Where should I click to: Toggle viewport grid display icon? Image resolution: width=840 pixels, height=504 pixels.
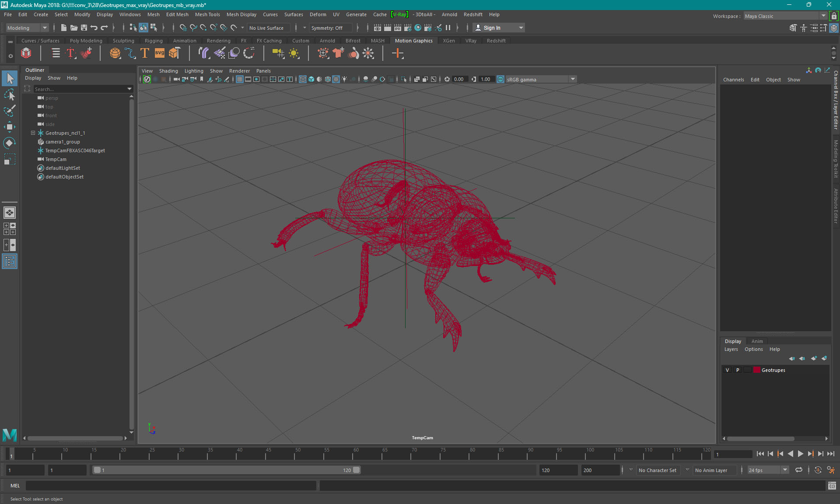pyautogui.click(x=240, y=79)
